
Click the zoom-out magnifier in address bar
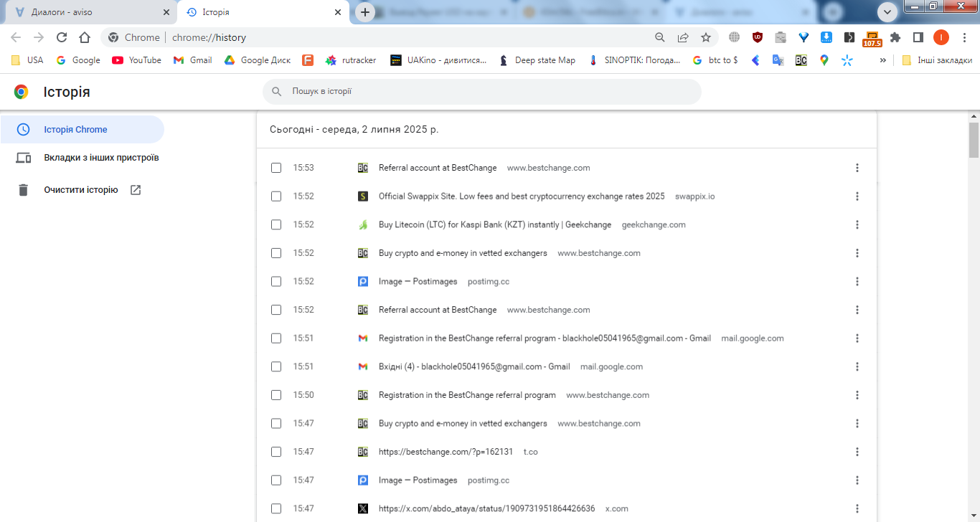tap(660, 37)
